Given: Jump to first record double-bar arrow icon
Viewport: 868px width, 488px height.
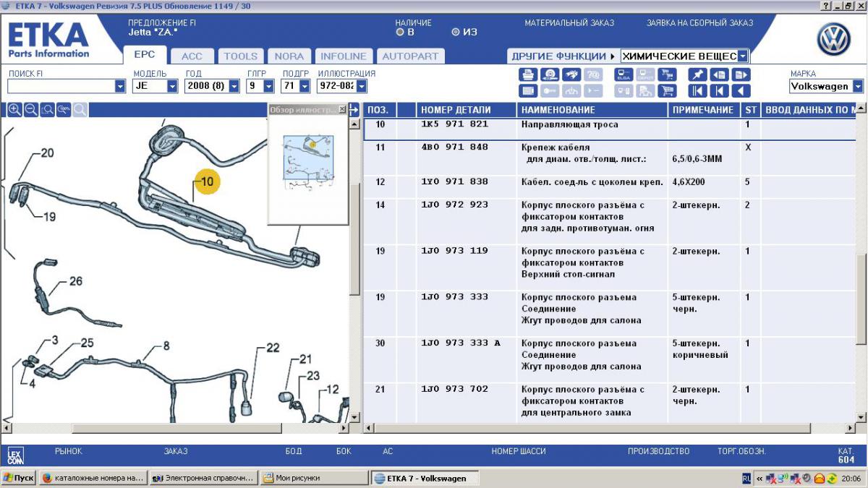Looking at the screenshot, I should coord(697,90).
